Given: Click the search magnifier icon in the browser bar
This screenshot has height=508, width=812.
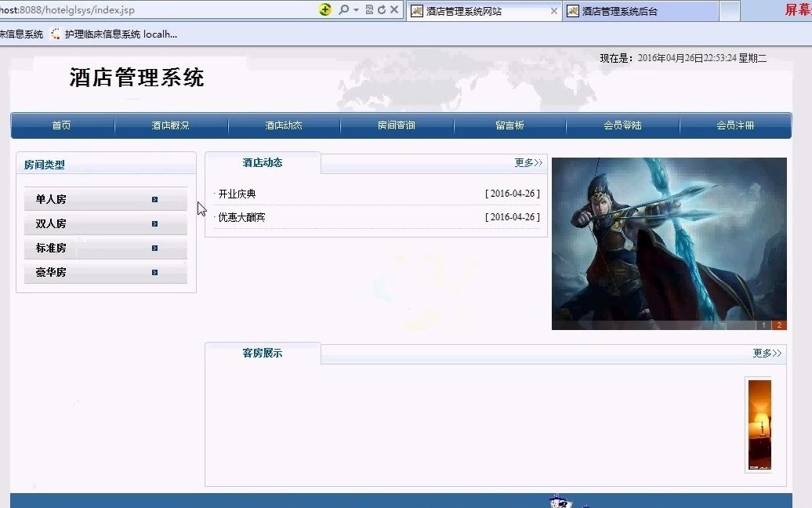Looking at the screenshot, I should [345, 9].
